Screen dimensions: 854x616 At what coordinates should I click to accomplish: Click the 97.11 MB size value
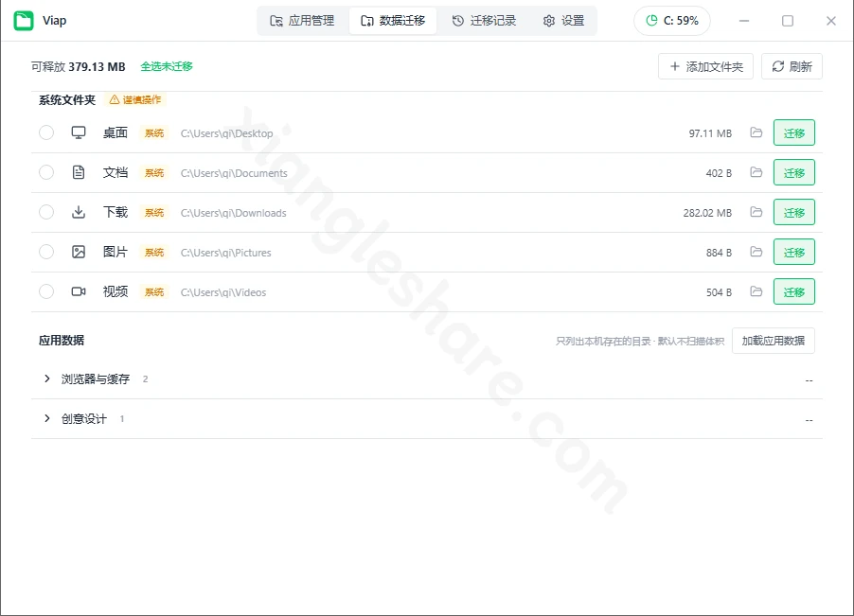[x=710, y=133]
